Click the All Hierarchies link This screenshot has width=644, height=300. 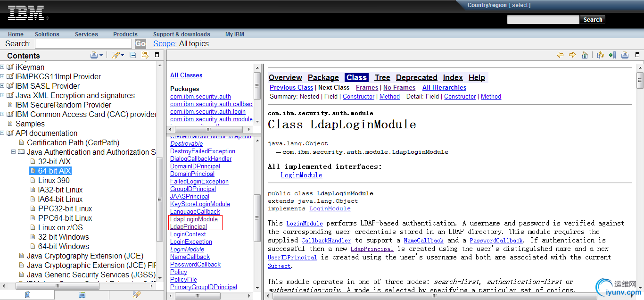coord(444,87)
